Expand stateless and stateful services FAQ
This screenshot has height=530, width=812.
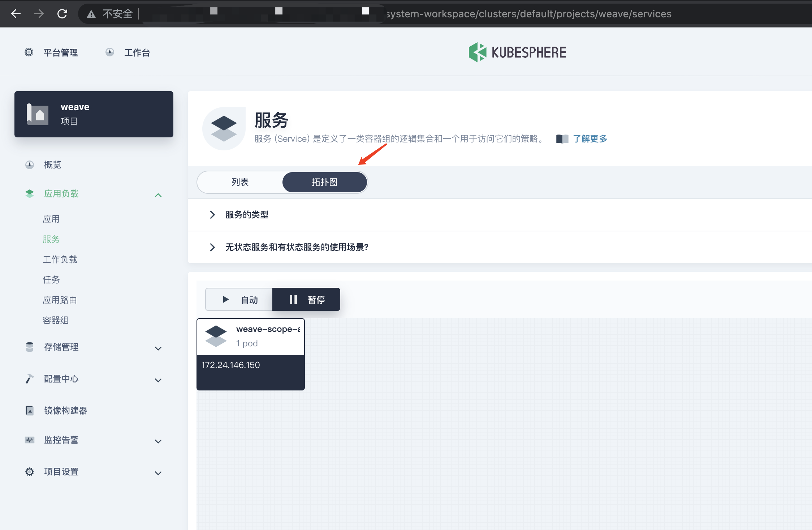(x=296, y=247)
